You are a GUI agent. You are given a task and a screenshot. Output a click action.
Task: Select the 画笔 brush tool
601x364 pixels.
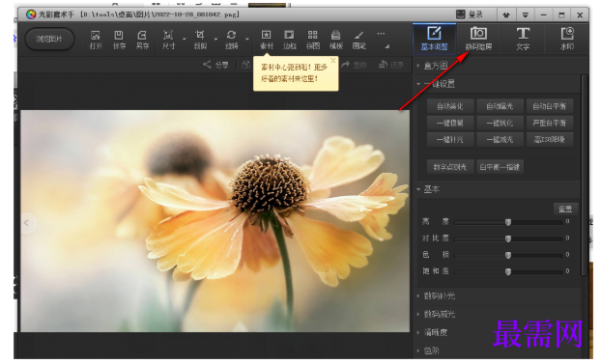tap(359, 40)
